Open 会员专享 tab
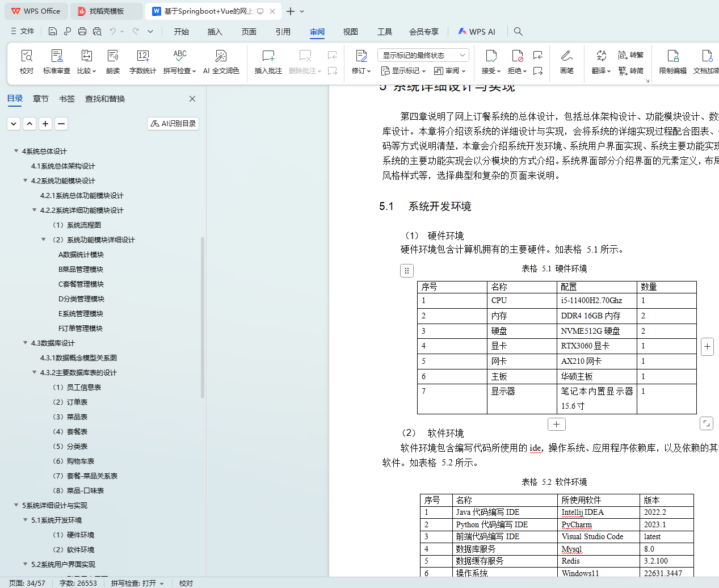The width and height of the screenshot is (719, 588). 424,32
